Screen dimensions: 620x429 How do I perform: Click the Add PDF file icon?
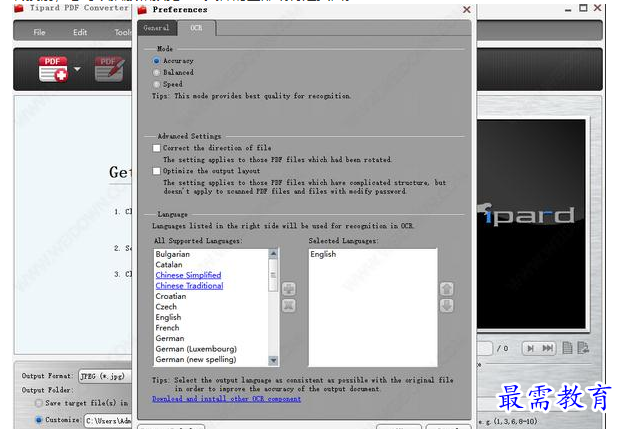(x=53, y=69)
